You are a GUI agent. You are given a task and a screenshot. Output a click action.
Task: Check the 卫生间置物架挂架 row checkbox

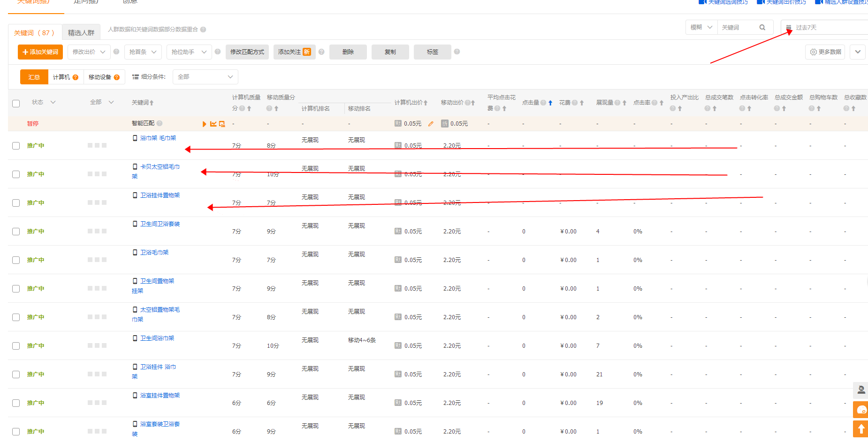pyautogui.click(x=16, y=289)
